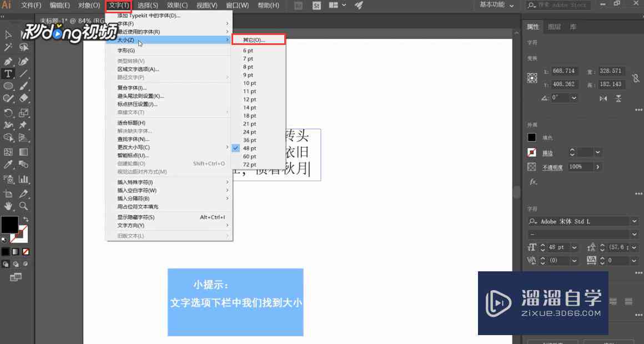Switch to Draw Behind mode in toolbar
This screenshot has width=644, height=344.
click(x=16, y=264)
